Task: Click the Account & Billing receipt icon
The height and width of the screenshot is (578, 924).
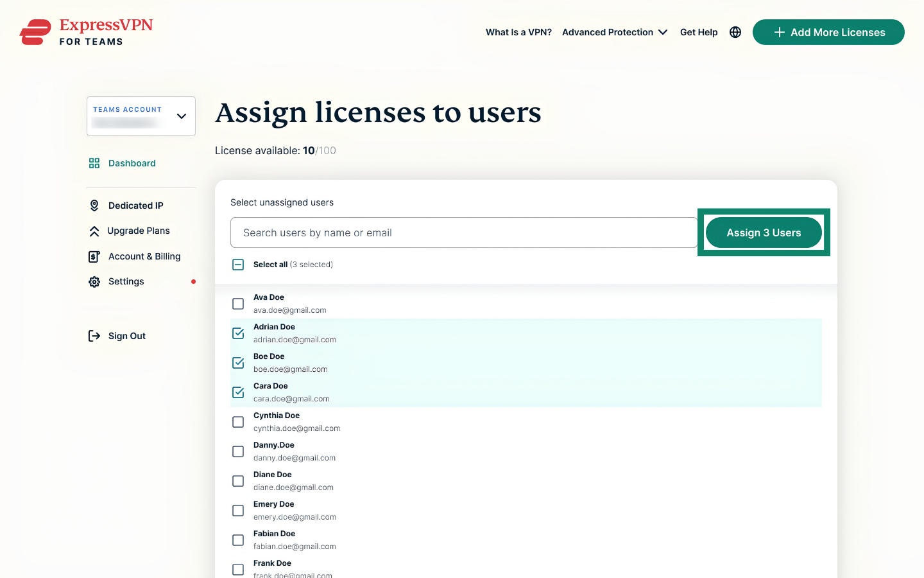Action: [94, 257]
